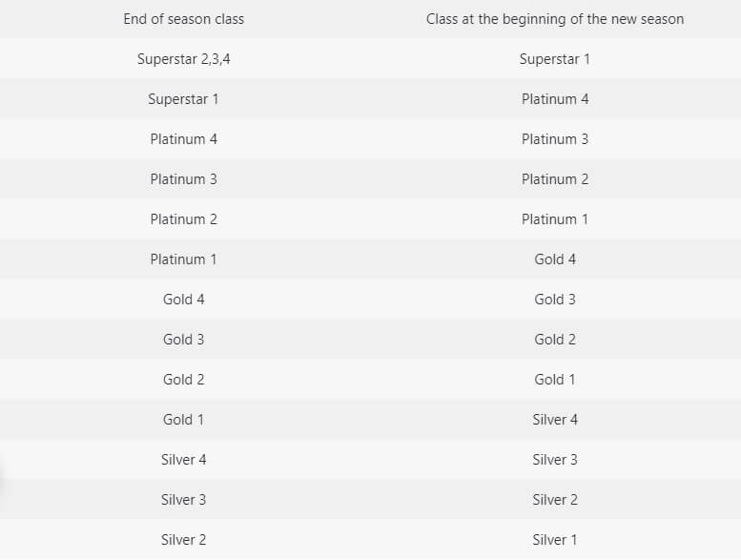
Task: Click 'Platinum 4' in end of season column
Action: point(183,139)
